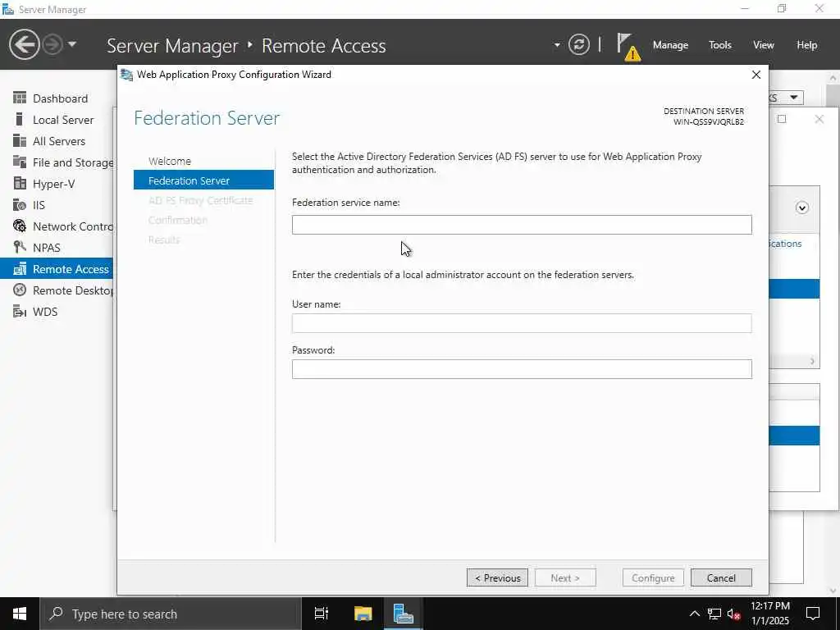Click the Server Manager title bar icon
Image resolution: width=840 pixels, height=630 pixels.
[8, 9]
